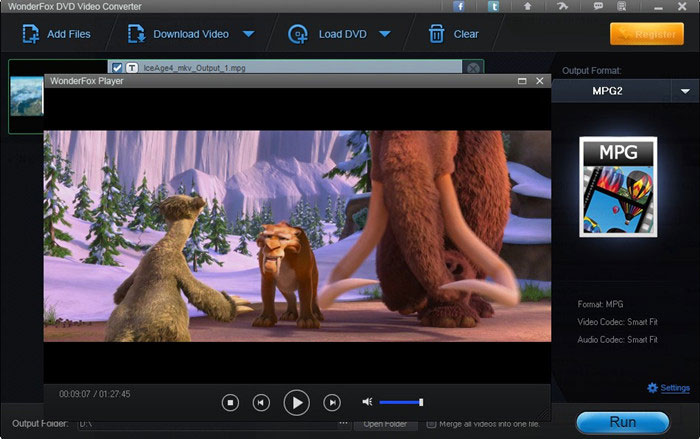
Task: Click the Output Folder path field
Action: point(207,424)
